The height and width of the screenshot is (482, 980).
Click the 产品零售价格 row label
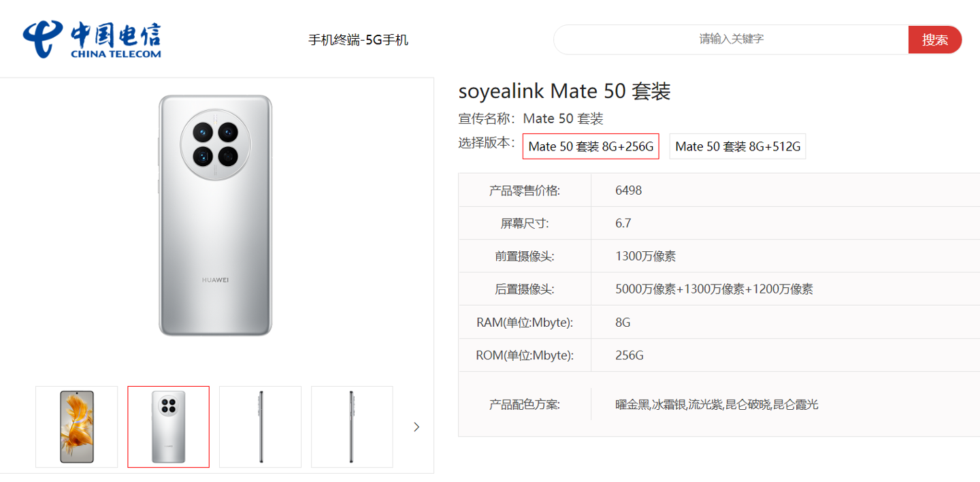524,191
